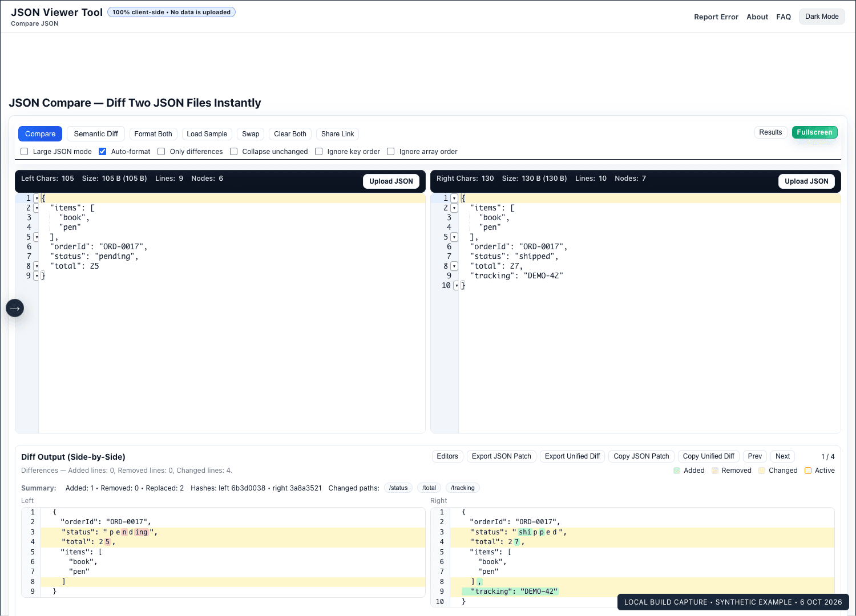Click the round arrow button on the left edge
The image size is (856, 616).
click(15, 308)
